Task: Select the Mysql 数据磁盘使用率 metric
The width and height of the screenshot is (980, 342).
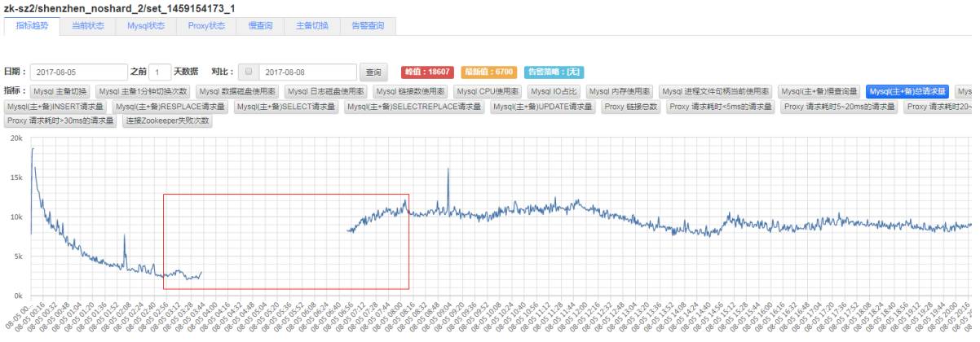Action: (x=238, y=91)
